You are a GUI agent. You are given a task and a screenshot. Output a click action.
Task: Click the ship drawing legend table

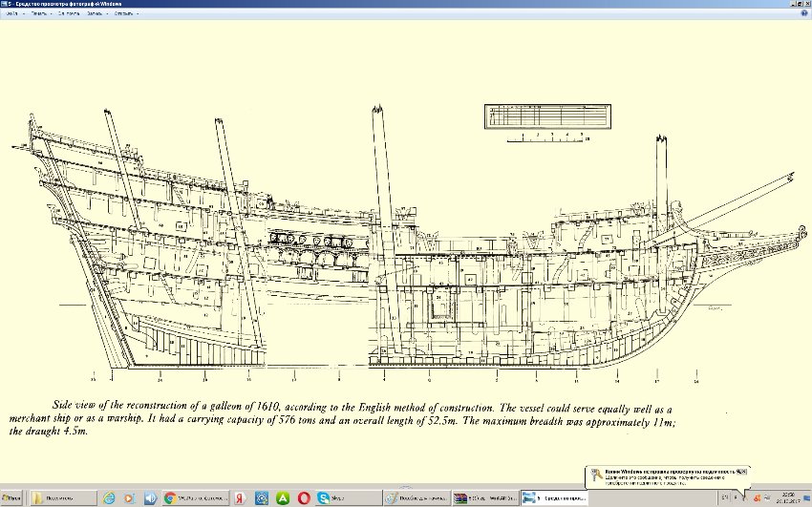pos(548,116)
